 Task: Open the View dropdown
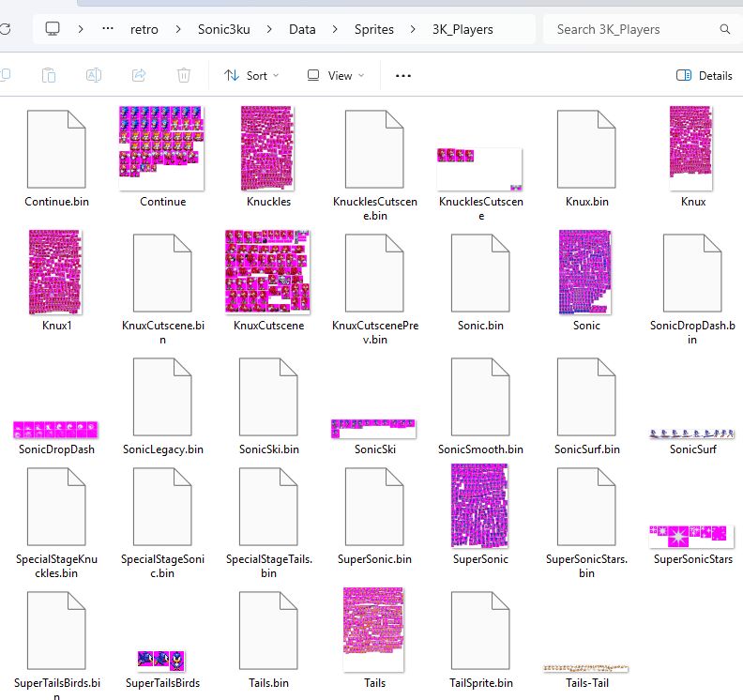point(336,75)
